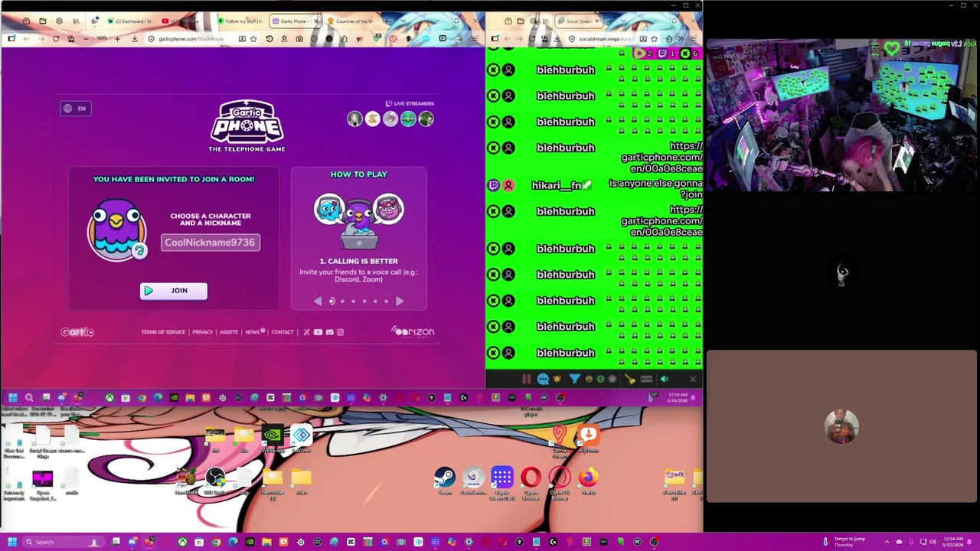Switch to Countries of the World tab
The width and height of the screenshot is (980, 551).
351,21
